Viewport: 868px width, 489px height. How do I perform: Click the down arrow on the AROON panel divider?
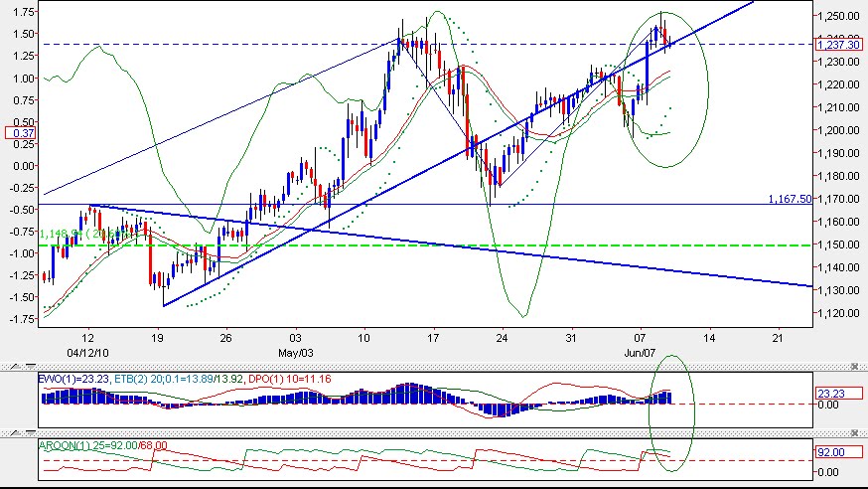coord(31,433)
